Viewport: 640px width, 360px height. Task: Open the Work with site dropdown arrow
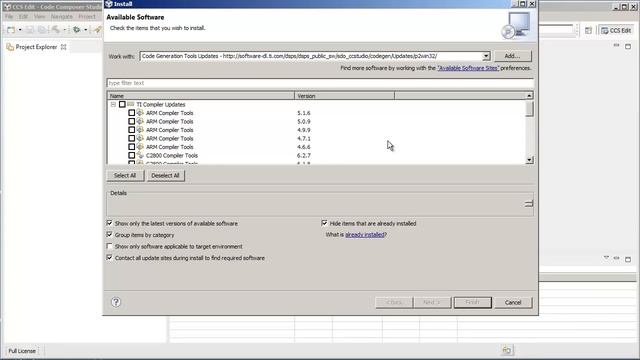486,56
